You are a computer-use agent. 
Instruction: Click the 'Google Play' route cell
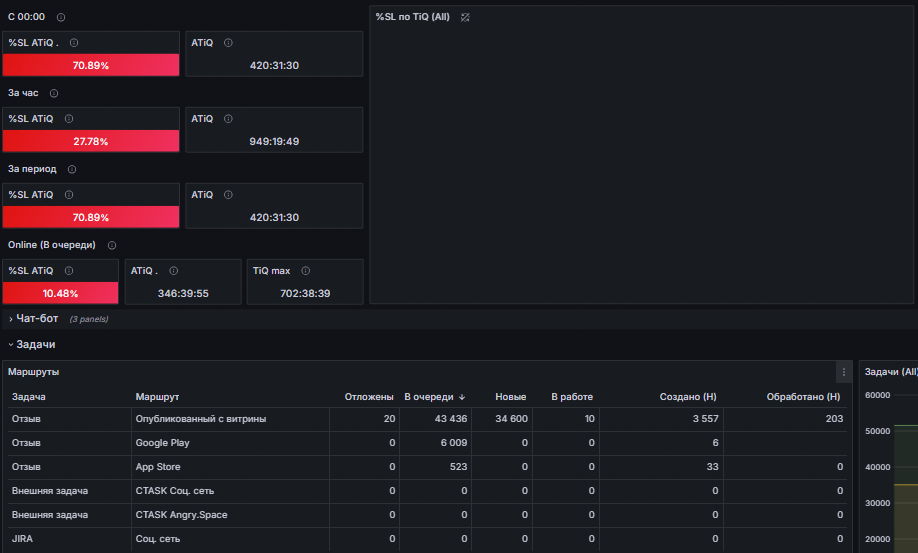click(162, 443)
